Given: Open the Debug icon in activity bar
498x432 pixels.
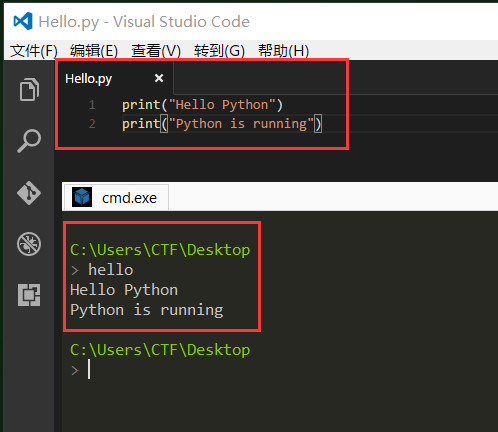Looking at the screenshot, I should pos(29,244).
